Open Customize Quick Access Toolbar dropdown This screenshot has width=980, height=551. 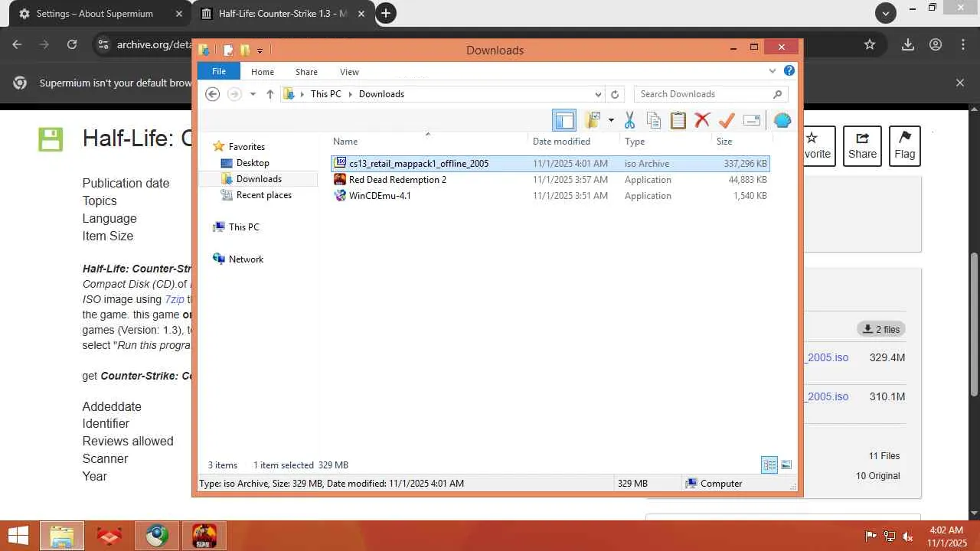(x=260, y=51)
